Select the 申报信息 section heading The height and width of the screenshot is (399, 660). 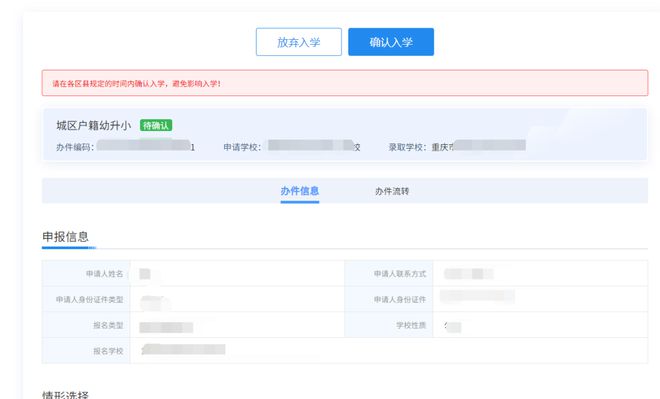tap(65, 237)
